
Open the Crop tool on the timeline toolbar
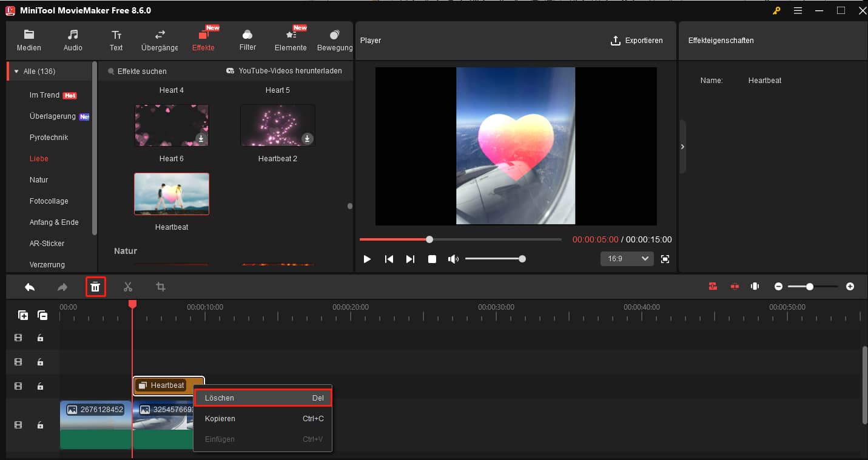point(160,286)
